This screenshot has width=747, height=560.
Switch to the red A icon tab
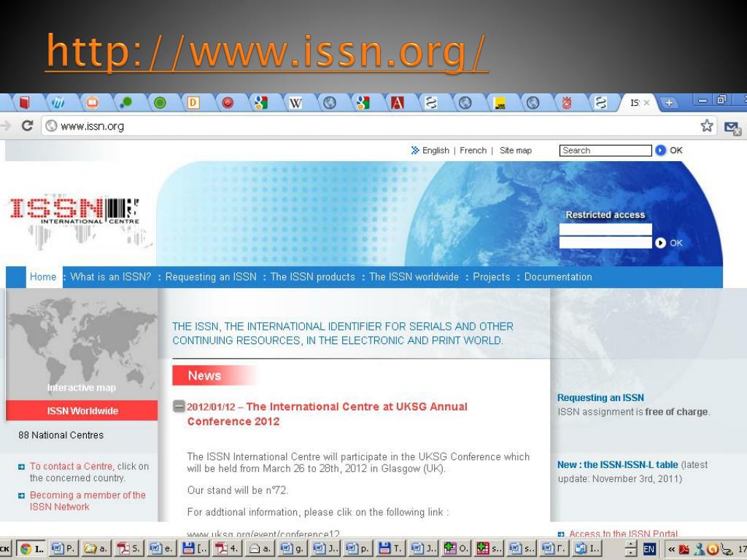[397, 102]
